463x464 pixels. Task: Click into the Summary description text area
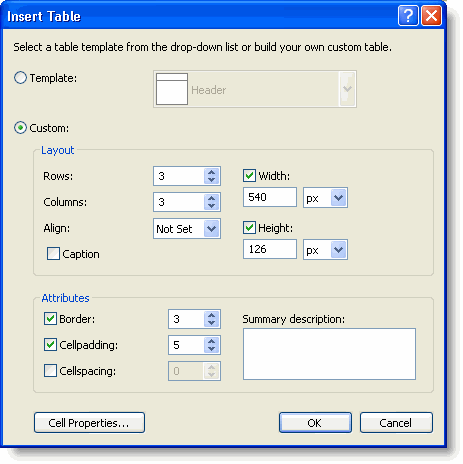(329, 354)
